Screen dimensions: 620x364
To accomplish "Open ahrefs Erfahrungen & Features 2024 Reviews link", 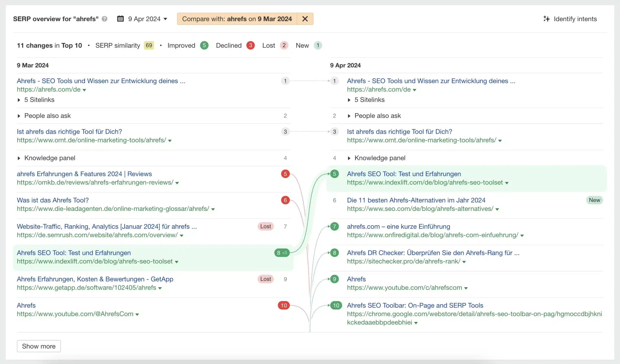I will point(84,174).
